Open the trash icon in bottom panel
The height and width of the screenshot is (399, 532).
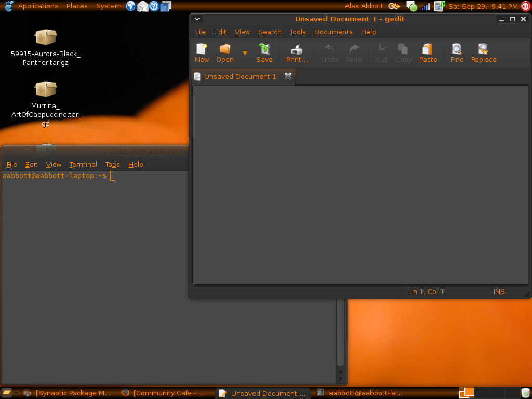tap(525, 393)
